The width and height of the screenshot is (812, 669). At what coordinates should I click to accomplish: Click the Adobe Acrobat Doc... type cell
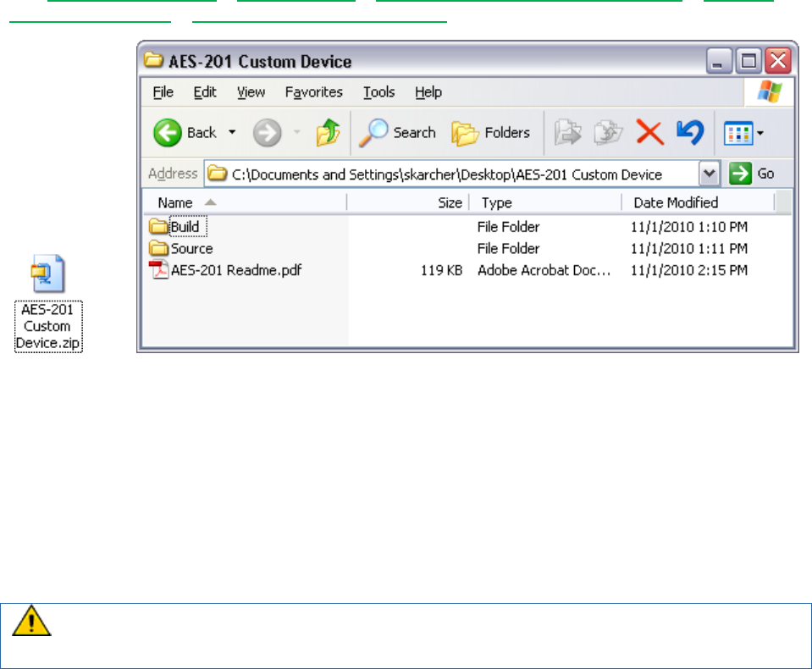544,270
